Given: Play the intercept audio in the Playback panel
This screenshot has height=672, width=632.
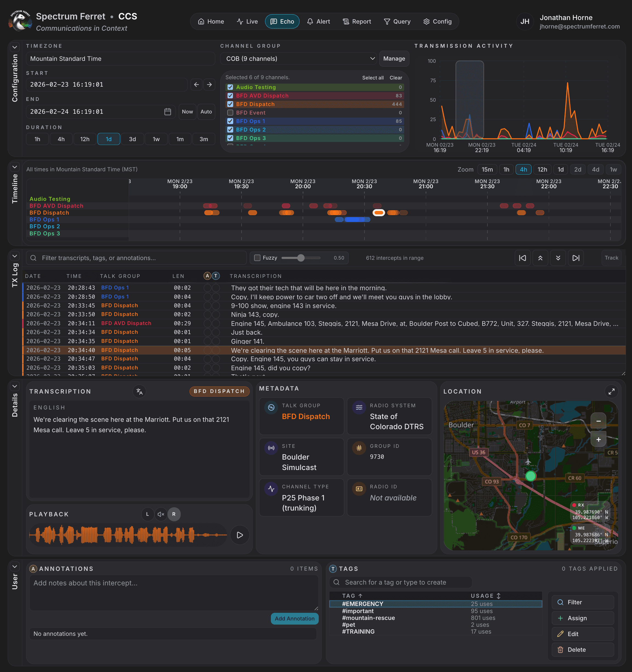Looking at the screenshot, I should point(240,535).
